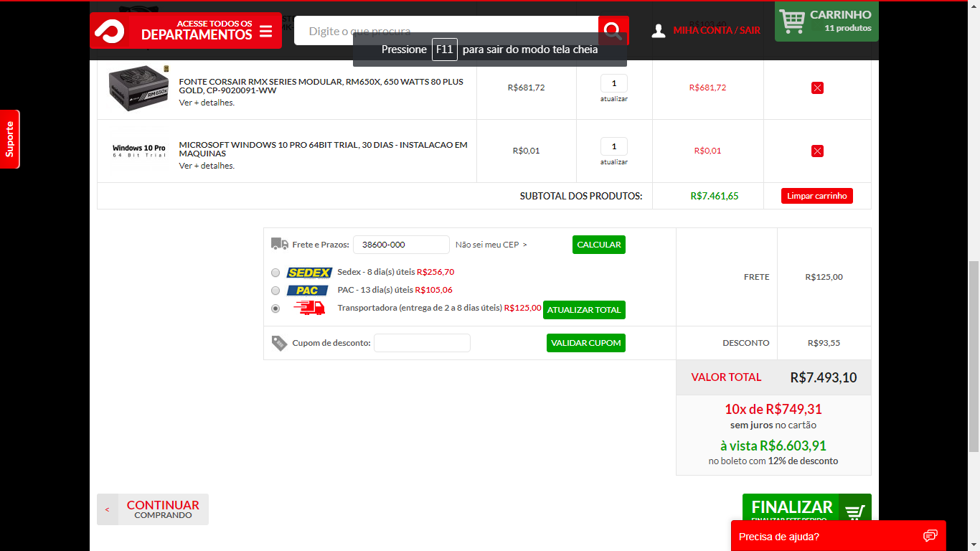Click subtotal value R$7.461,65
The height and width of the screenshot is (551, 980).
[x=715, y=196]
